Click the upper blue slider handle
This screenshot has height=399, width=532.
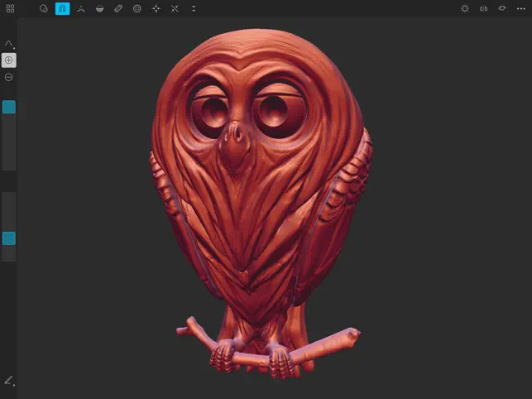[9, 107]
